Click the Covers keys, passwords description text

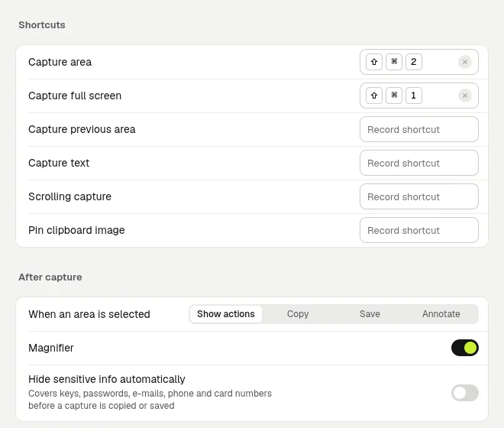[x=150, y=400]
